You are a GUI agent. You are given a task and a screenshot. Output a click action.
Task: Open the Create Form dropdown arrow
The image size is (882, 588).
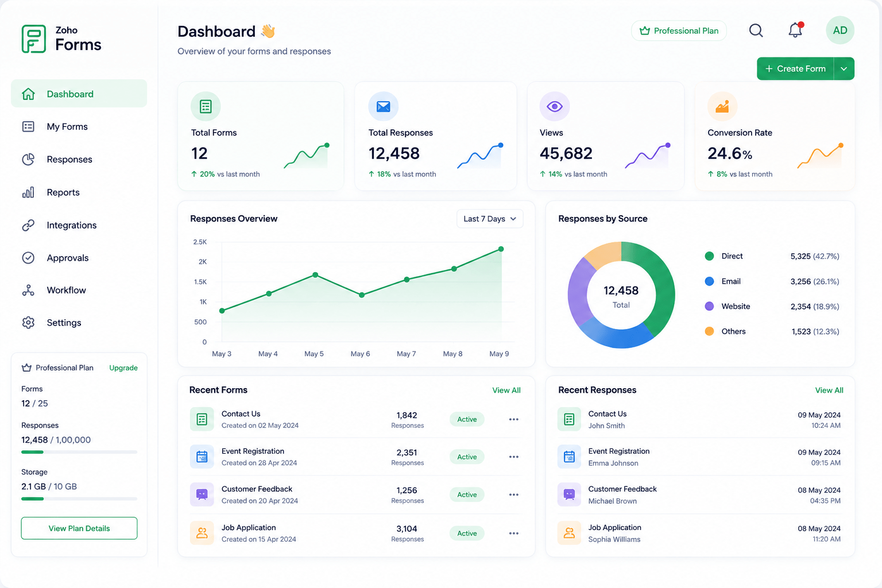[x=844, y=69]
